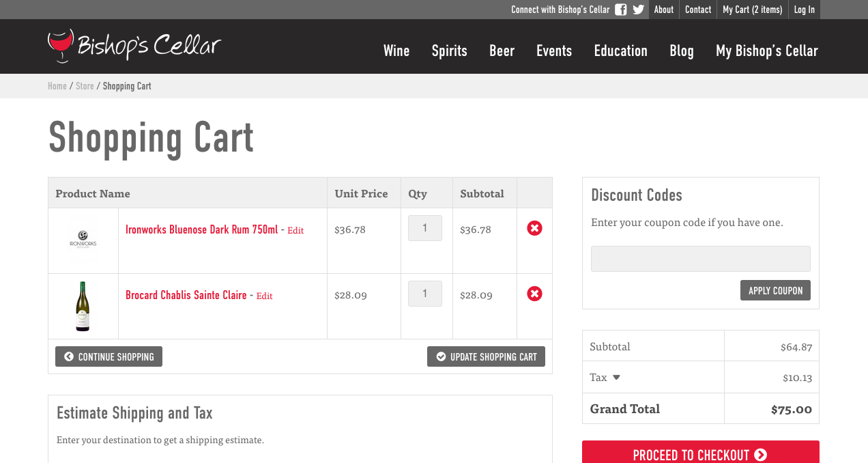Focus quantity field for Ironworks Rum
Image resolution: width=868 pixels, height=463 pixels.
(425, 228)
